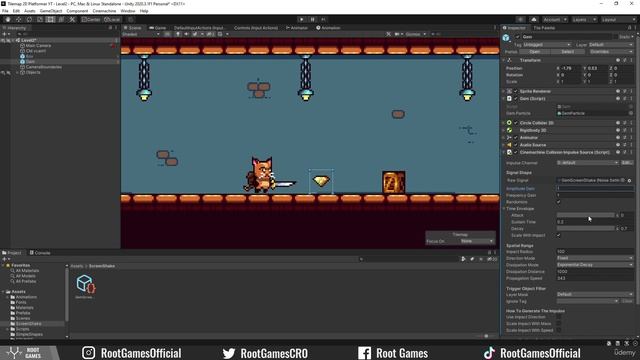Open the Collab cloud icon

click(x=534, y=19)
